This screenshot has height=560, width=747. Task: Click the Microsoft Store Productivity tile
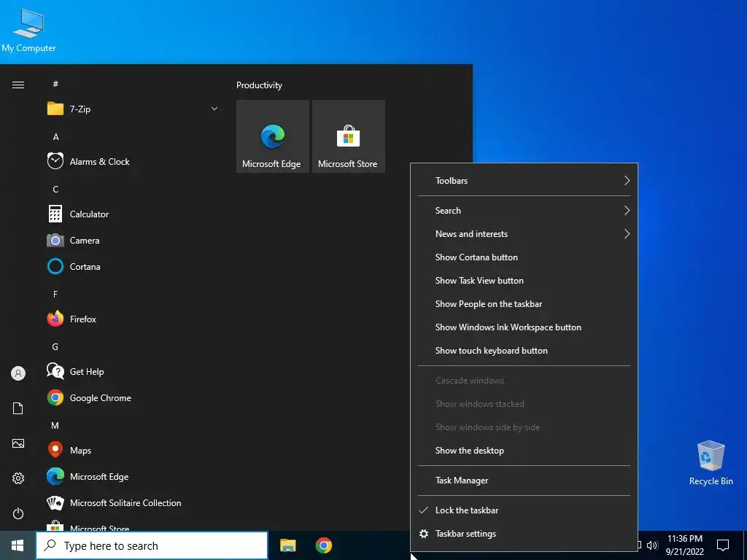point(348,136)
